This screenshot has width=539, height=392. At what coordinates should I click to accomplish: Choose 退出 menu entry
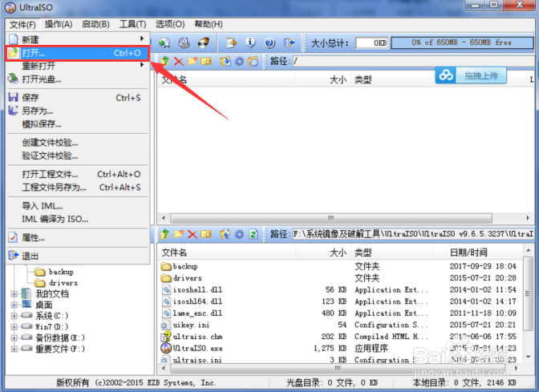pos(78,256)
